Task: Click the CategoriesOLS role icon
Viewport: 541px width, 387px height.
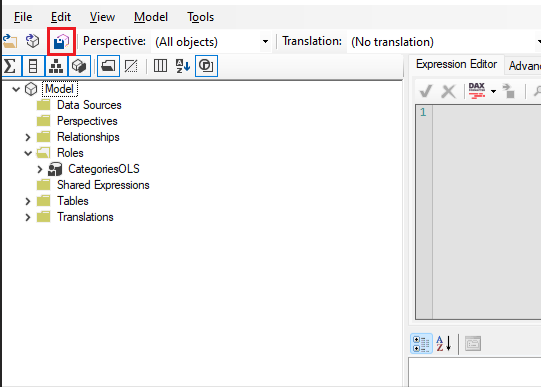Action: [x=55, y=169]
